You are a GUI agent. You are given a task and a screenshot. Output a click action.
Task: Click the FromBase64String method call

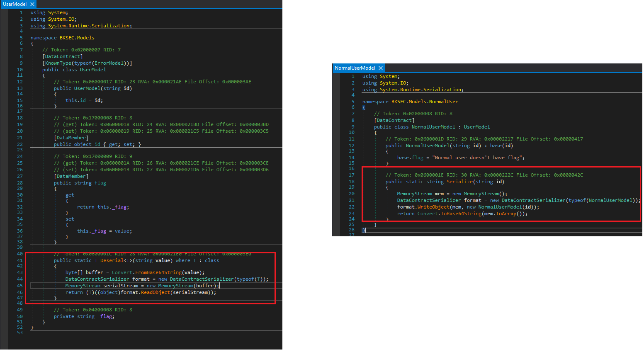coord(158,272)
